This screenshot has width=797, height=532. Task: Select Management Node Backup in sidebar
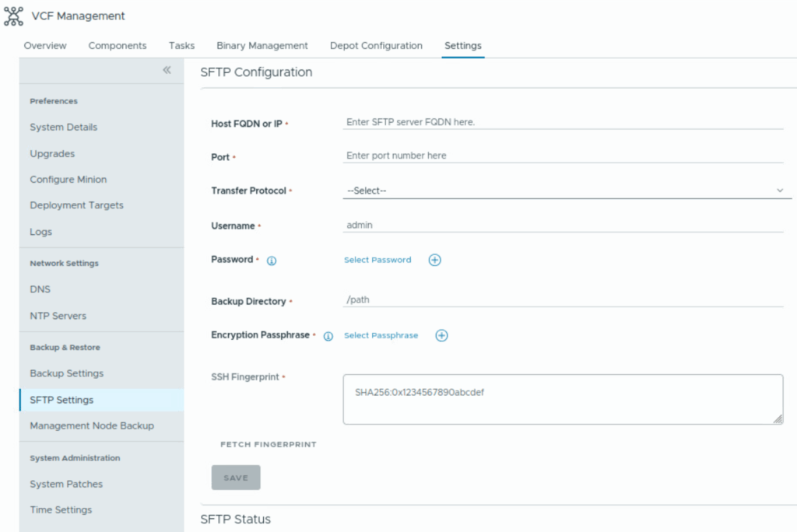tap(92, 425)
